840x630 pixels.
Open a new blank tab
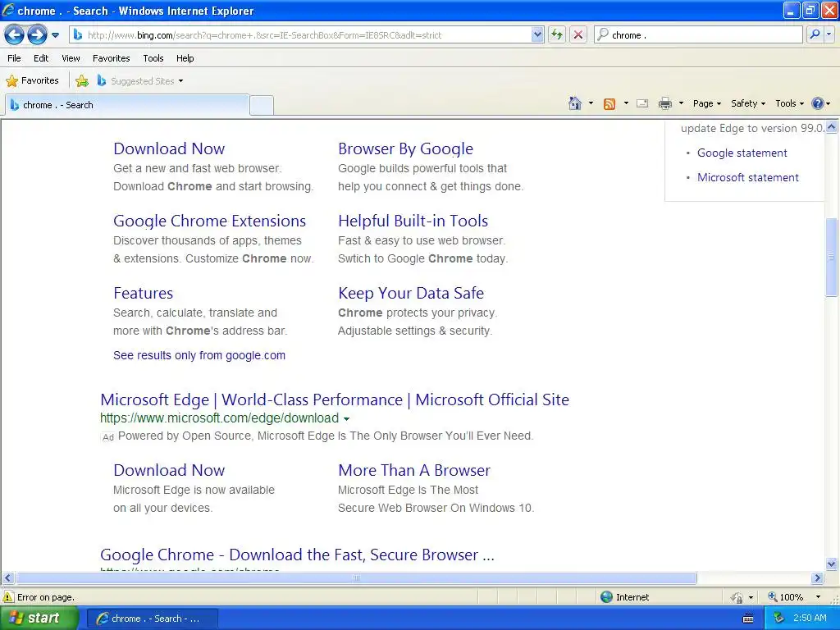(262, 105)
